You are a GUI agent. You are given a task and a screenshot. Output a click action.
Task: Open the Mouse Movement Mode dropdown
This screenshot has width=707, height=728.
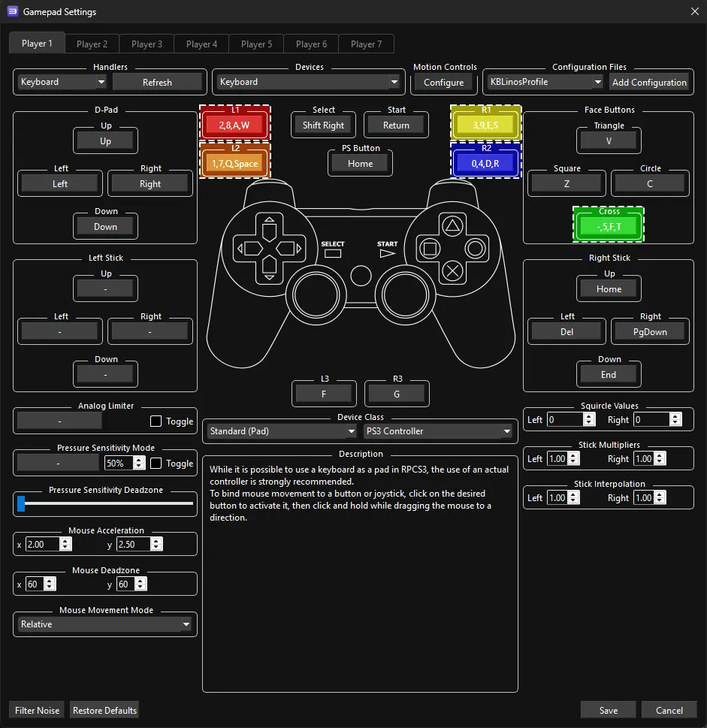105,624
